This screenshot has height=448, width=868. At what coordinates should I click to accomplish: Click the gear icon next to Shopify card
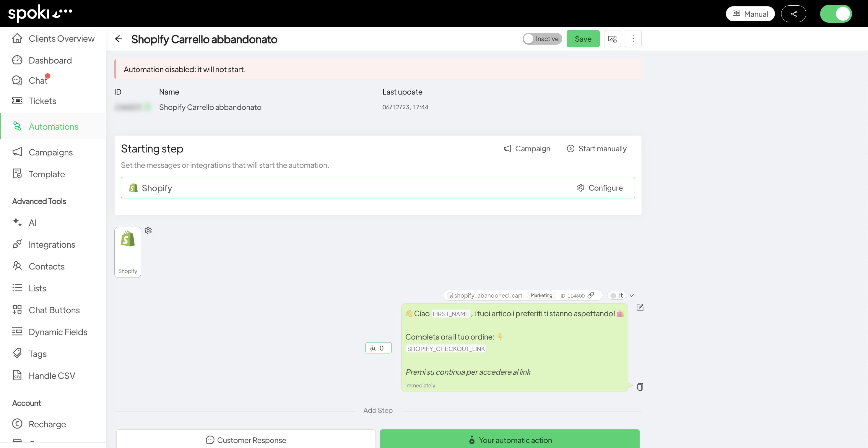(148, 231)
